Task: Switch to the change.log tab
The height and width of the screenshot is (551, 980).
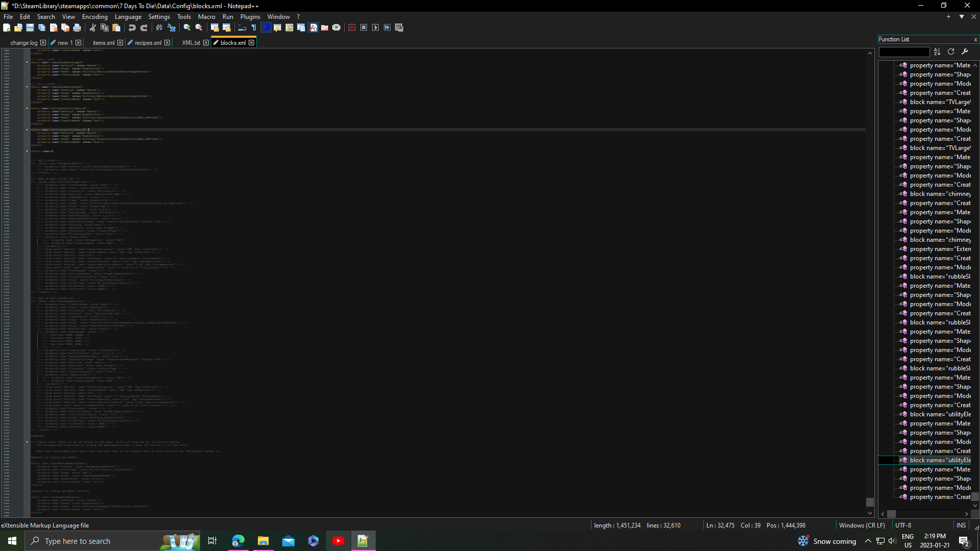Action: pyautogui.click(x=24, y=43)
